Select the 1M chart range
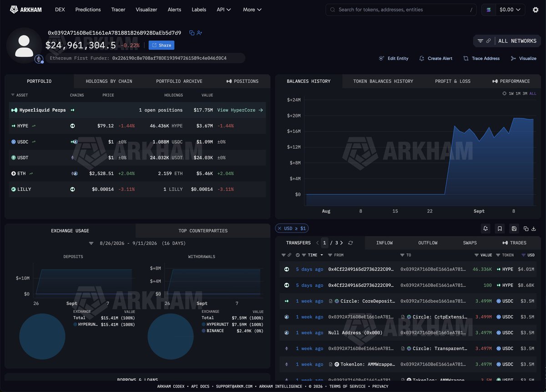Screen dimensions: 546x392 (x=518, y=93)
